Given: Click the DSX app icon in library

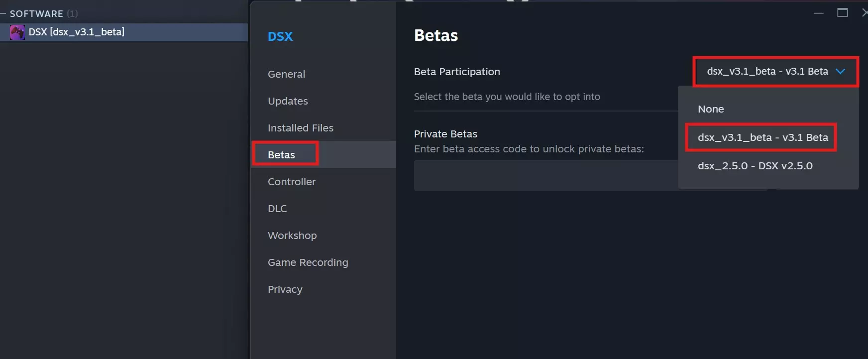Looking at the screenshot, I should (x=17, y=32).
